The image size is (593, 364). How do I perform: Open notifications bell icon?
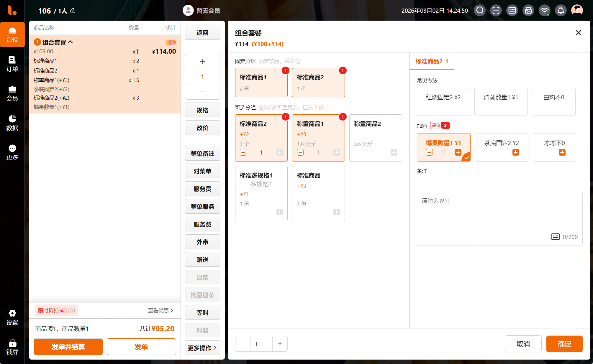coord(561,11)
